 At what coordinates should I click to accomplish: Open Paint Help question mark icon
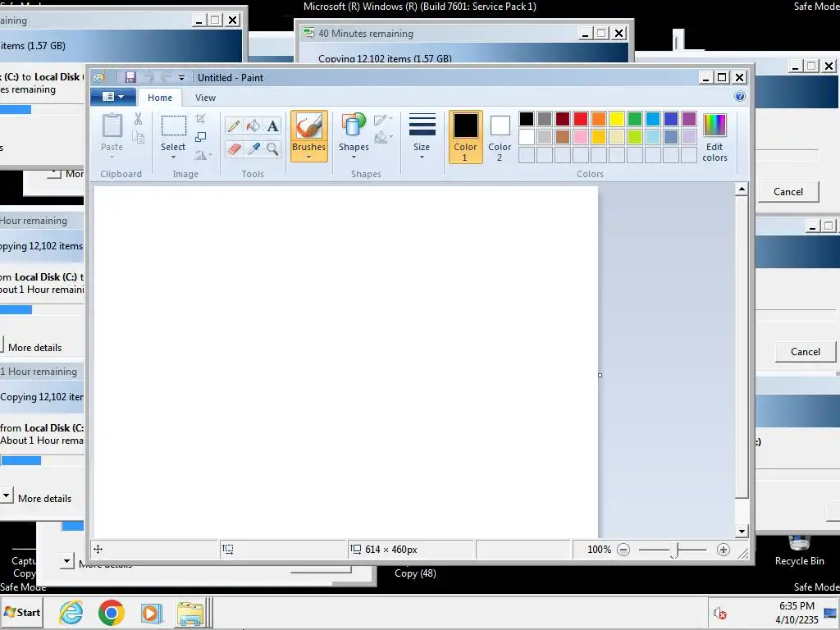(740, 97)
